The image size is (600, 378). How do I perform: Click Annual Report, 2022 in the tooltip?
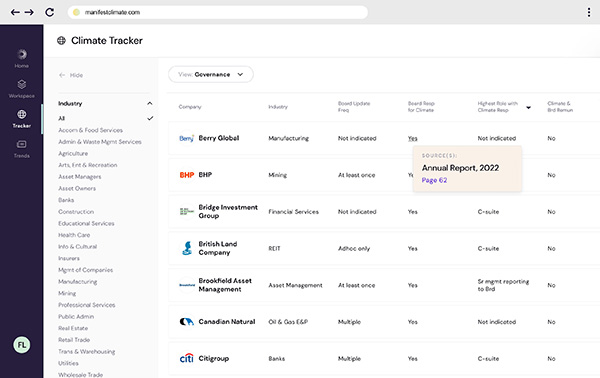click(460, 168)
